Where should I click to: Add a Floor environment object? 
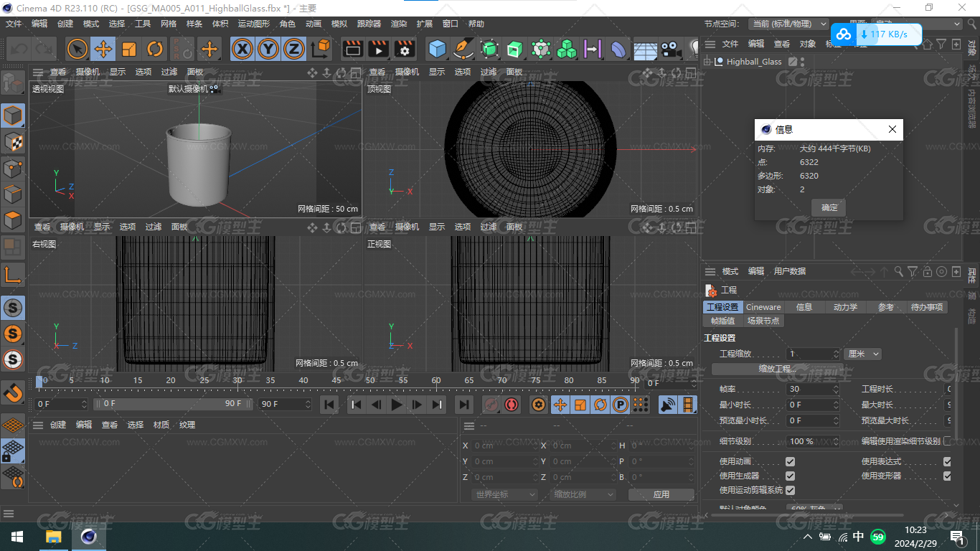[x=645, y=49]
